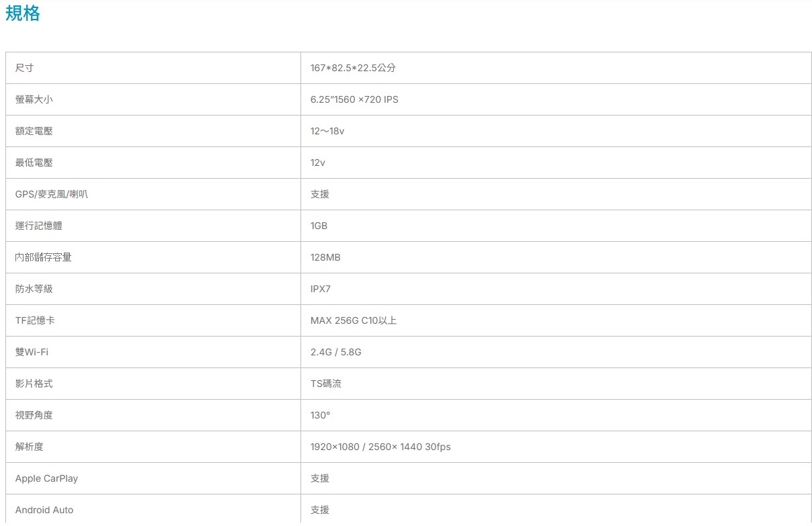Click the 2.4G / 5.8G Wi-Fi value
This screenshot has height=526, width=812.
point(336,352)
